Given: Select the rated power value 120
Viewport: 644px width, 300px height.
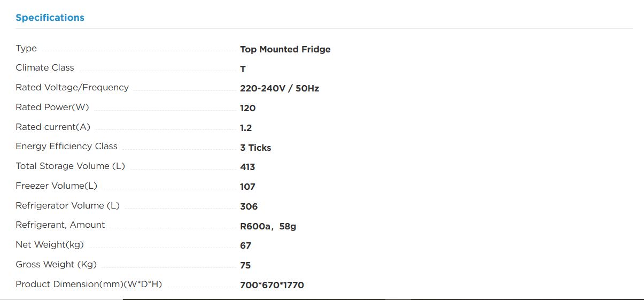Looking at the screenshot, I should (x=248, y=108).
